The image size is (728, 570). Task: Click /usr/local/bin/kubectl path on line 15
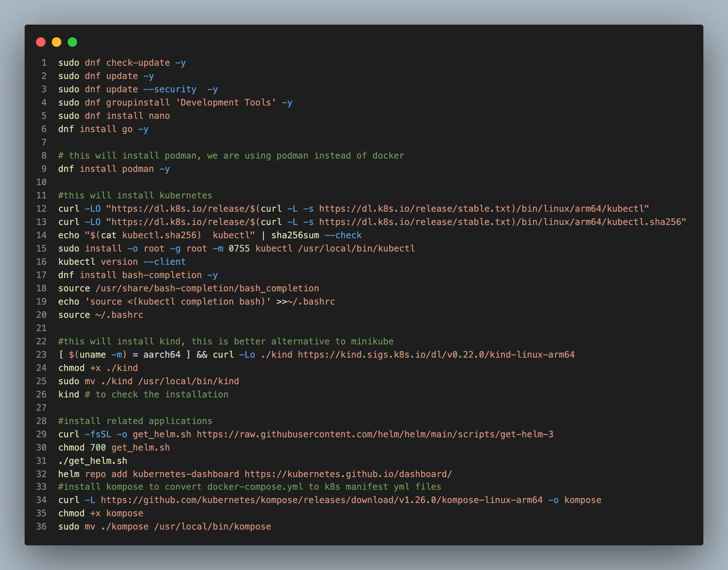pos(356,248)
